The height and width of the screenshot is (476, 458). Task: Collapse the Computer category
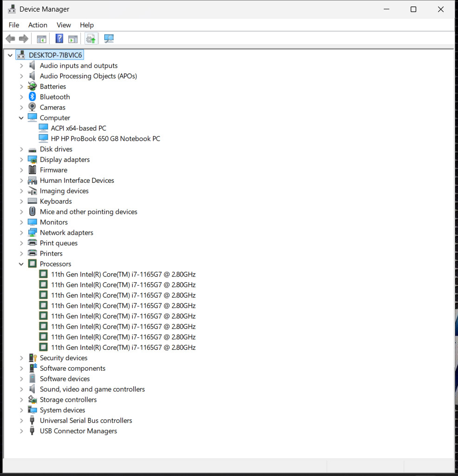click(21, 118)
